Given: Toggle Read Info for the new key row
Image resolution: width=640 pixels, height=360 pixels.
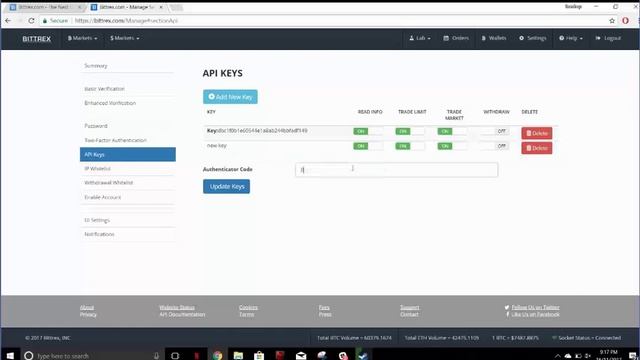Looking at the screenshot, I should [x=368, y=146].
